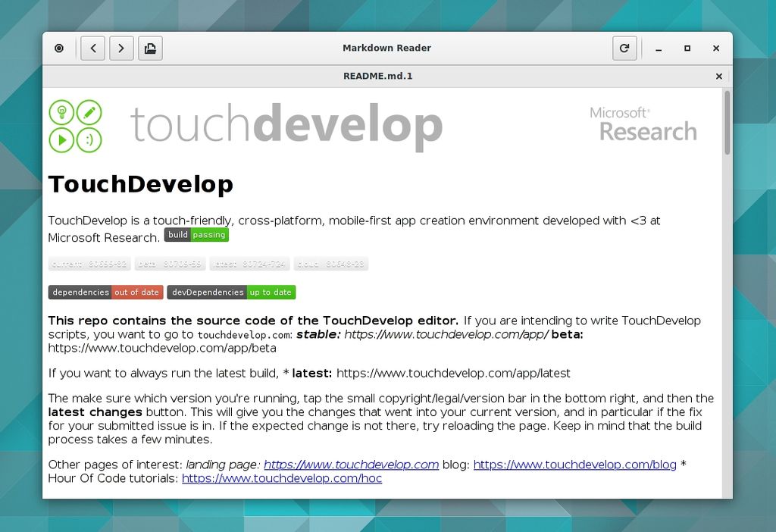
Task: Click the TouchDevelop main heading
Action: tap(140, 184)
